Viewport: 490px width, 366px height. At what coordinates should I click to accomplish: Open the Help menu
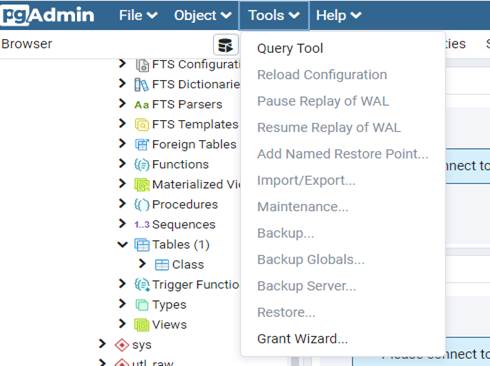[338, 15]
